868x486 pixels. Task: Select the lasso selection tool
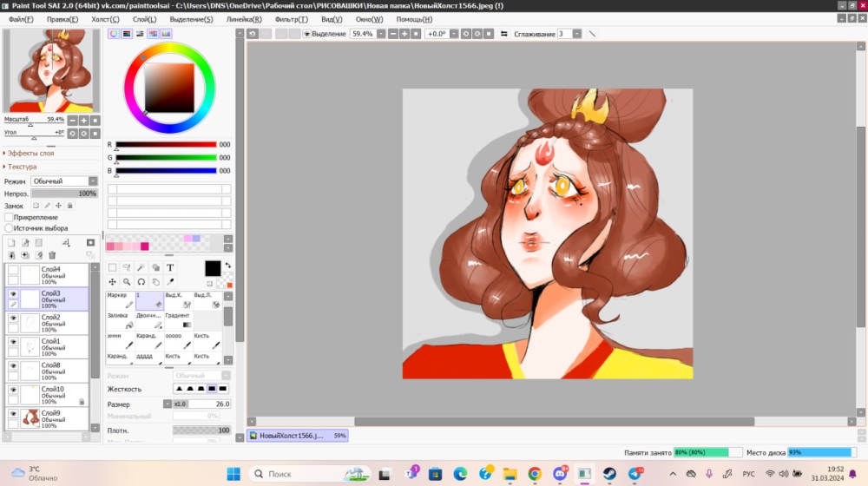tap(127, 268)
